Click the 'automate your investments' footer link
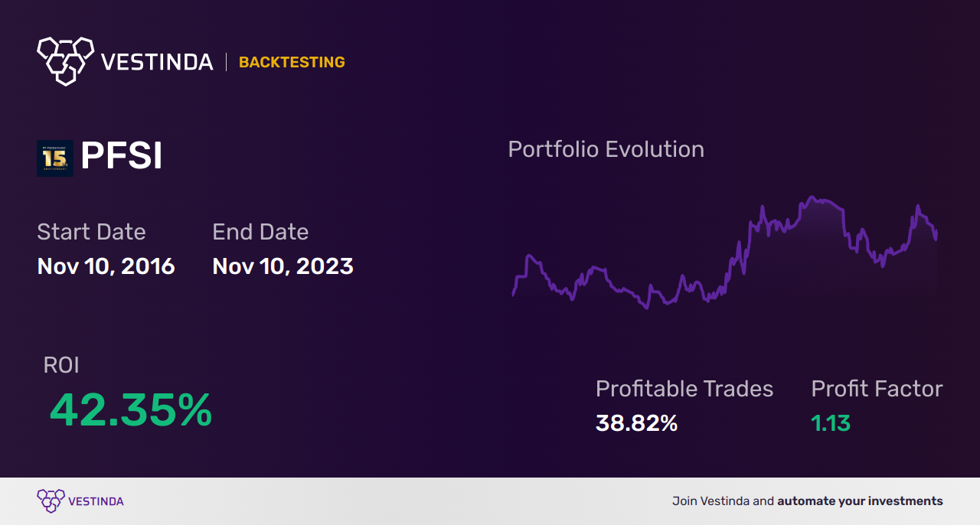The height and width of the screenshot is (525, 980). pyautogui.click(x=860, y=501)
